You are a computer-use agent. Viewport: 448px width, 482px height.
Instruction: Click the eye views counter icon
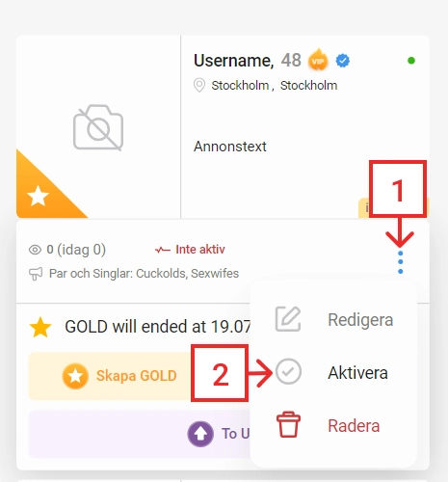coord(35,250)
